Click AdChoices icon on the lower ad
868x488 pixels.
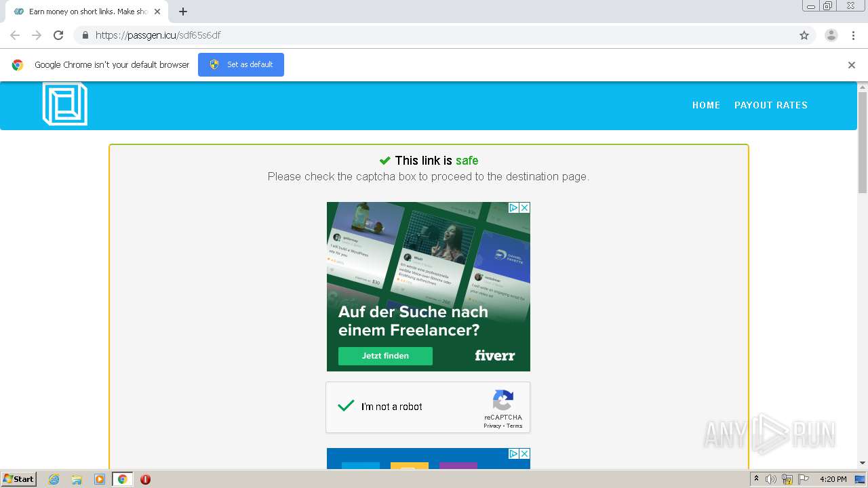pos(514,453)
